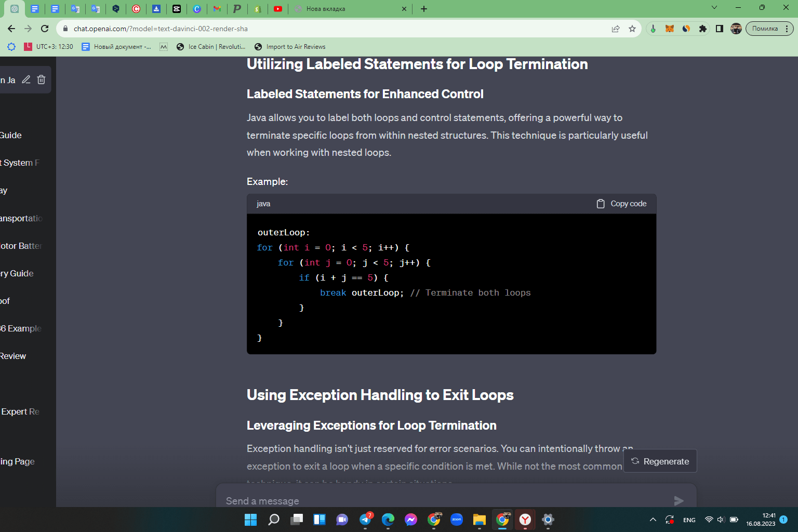Image resolution: width=798 pixels, height=532 pixels.
Task: Copy the java code using the copy icon
Action: pyautogui.click(x=601, y=203)
